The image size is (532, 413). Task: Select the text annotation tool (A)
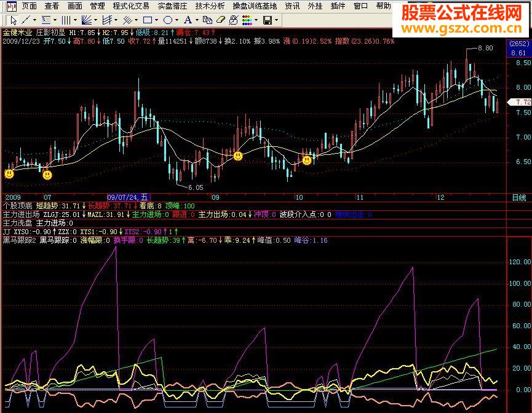189,21
